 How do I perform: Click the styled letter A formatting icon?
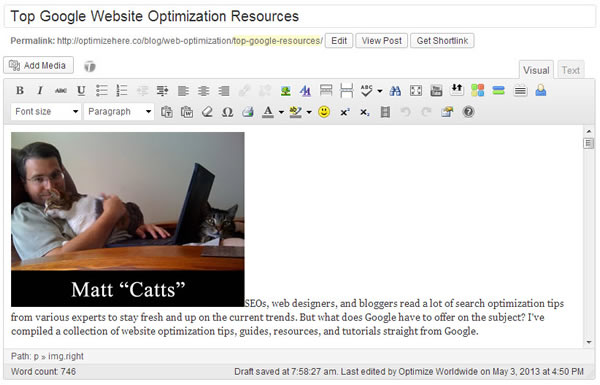[x=305, y=91]
